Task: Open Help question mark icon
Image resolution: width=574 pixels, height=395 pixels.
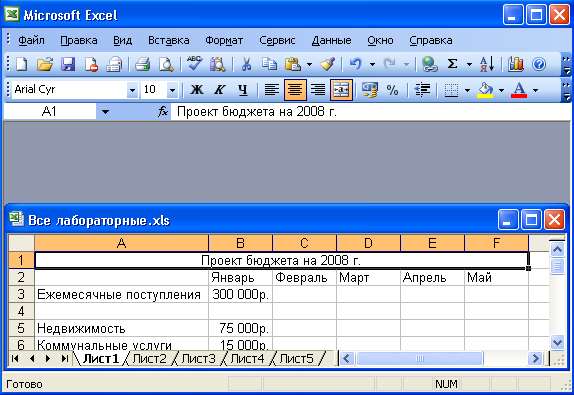Action: pyautogui.click(x=539, y=64)
